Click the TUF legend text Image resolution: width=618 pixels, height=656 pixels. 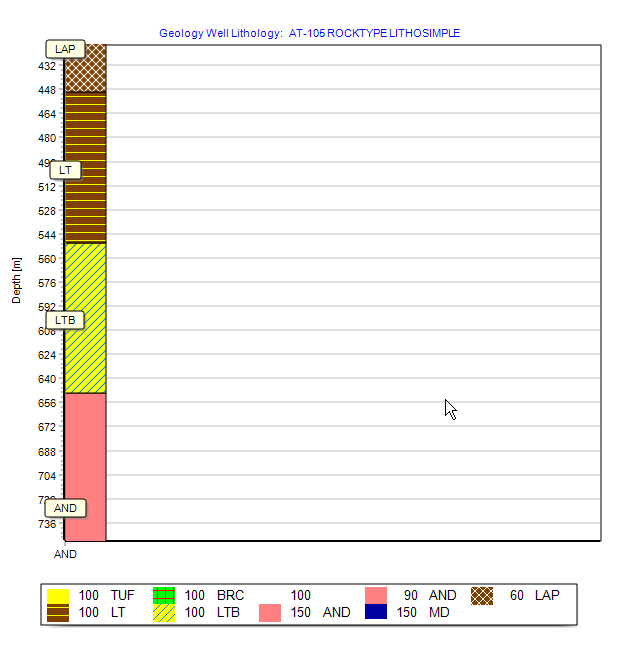pos(123,595)
